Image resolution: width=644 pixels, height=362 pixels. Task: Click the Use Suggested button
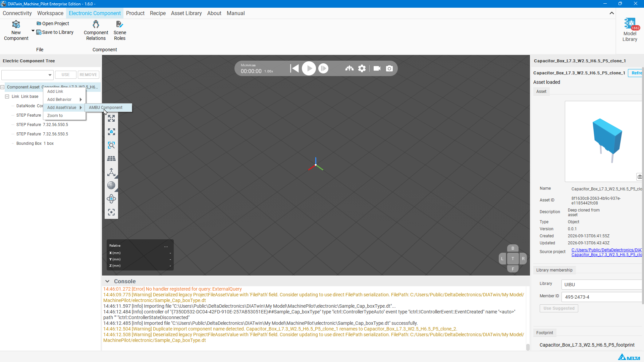tap(559, 308)
